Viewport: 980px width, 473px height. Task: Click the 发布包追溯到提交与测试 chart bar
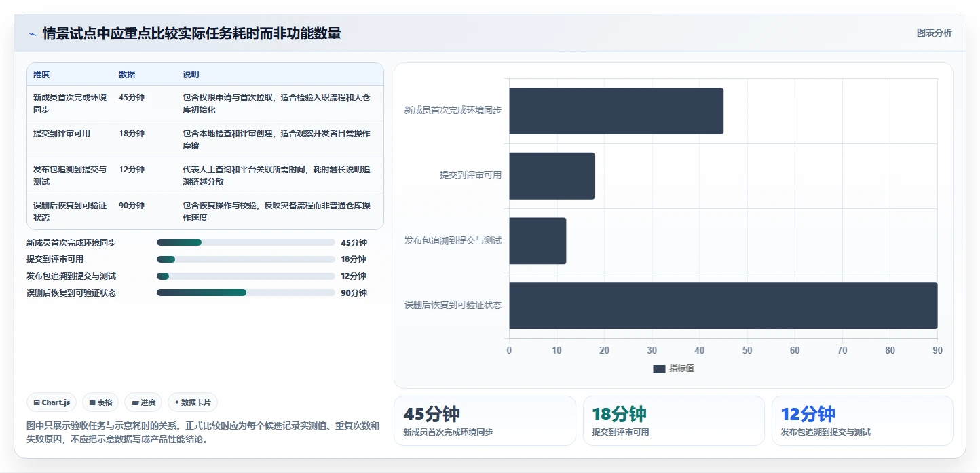tap(538, 241)
